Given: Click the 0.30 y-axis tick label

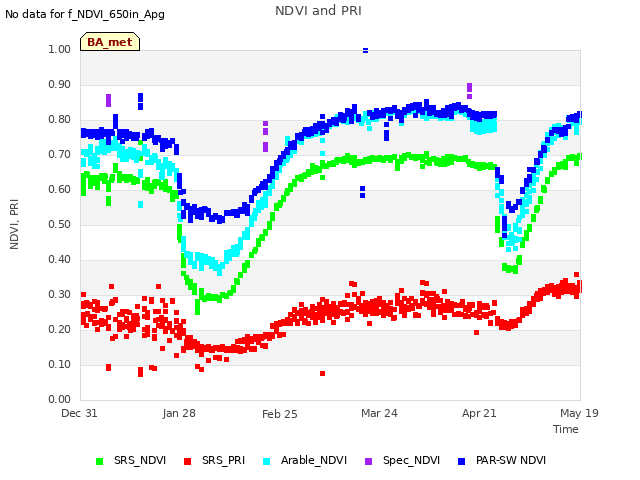Looking at the screenshot, I should tap(60, 294).
